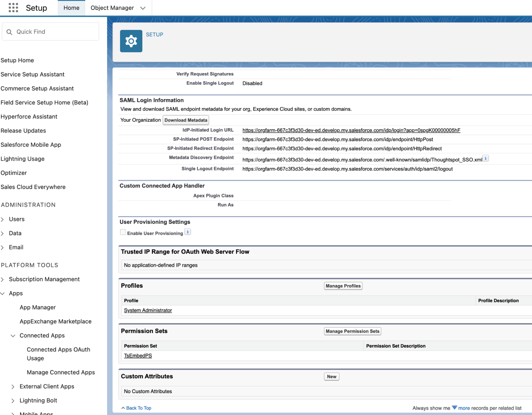This screenshot has width=532, height=415.
Task: Switch to the Home tab
Action: coord(71,8)
